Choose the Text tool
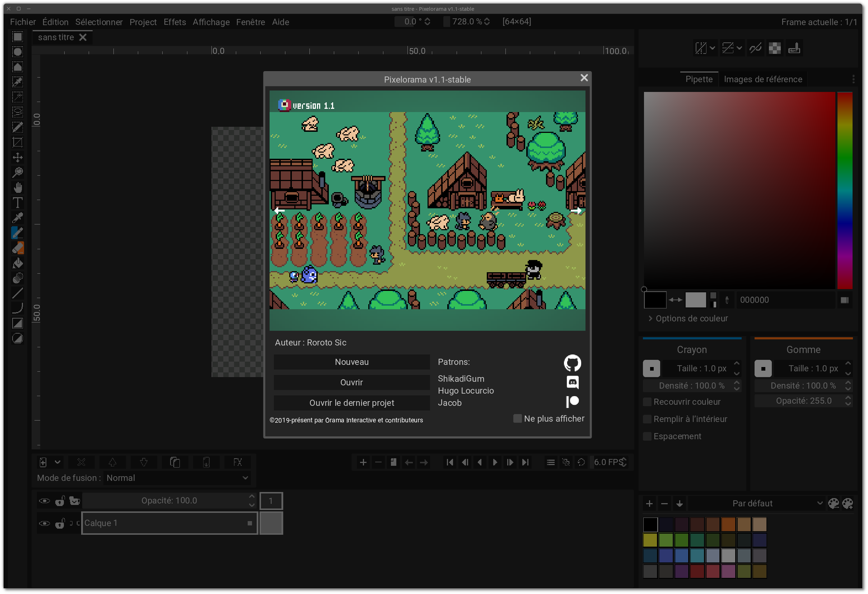This screenshot has height=594, width=868. (17, 203)
